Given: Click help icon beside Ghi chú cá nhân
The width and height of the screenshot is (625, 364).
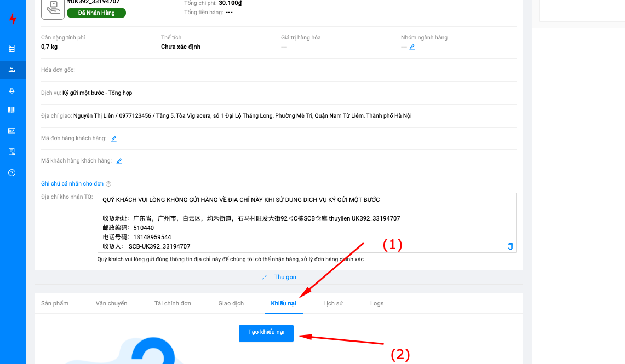Looking at the screenshot, I should pyautogui.click(x=108, y=184).
